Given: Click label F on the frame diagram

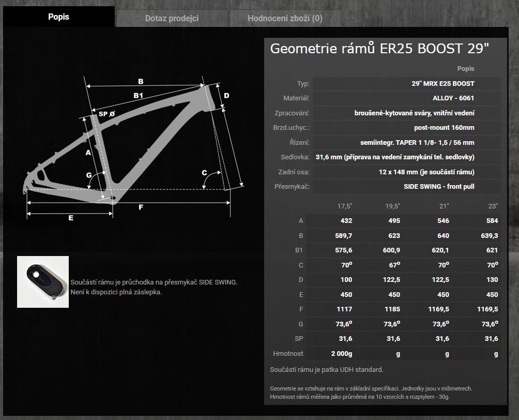Looking at the screenshot, I should [x=141, y=207].
